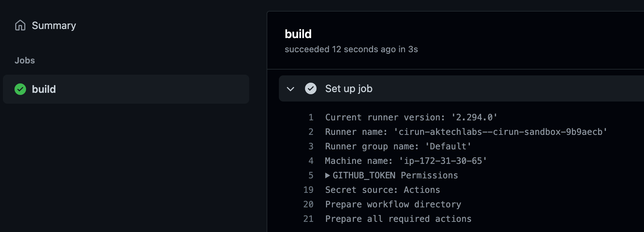Click the build job heading

pos(298,34)
